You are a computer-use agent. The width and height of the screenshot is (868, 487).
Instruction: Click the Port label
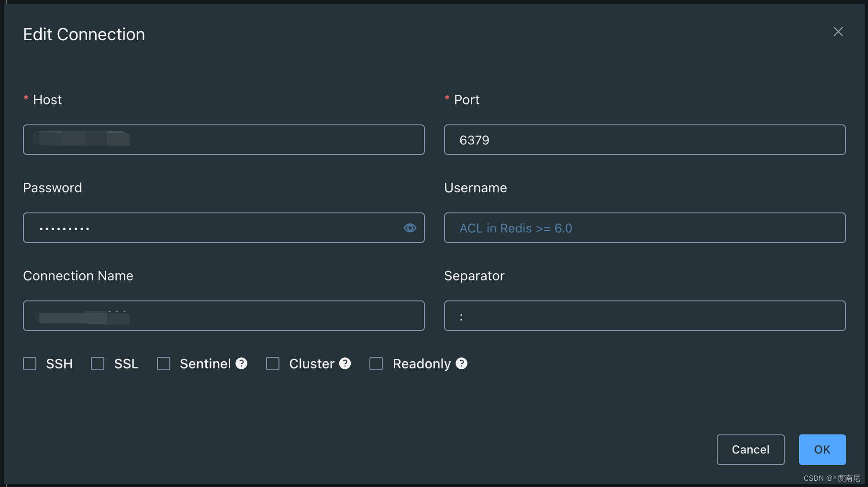pyautogui.click(x=467, y=100)
